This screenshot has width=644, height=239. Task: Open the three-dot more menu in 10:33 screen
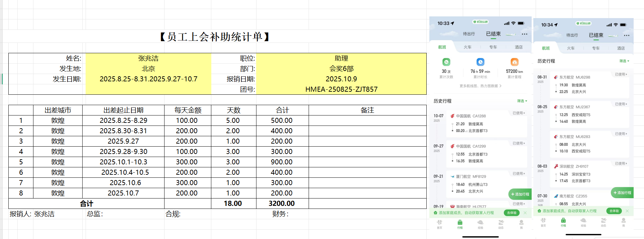click(x=525, y=34)
